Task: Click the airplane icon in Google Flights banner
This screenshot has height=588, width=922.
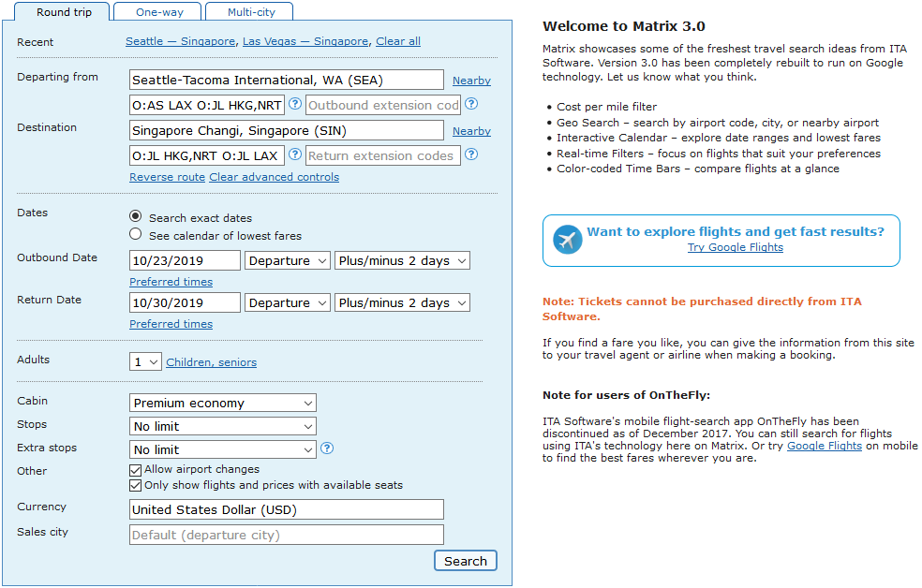Action: pos(568,240)
